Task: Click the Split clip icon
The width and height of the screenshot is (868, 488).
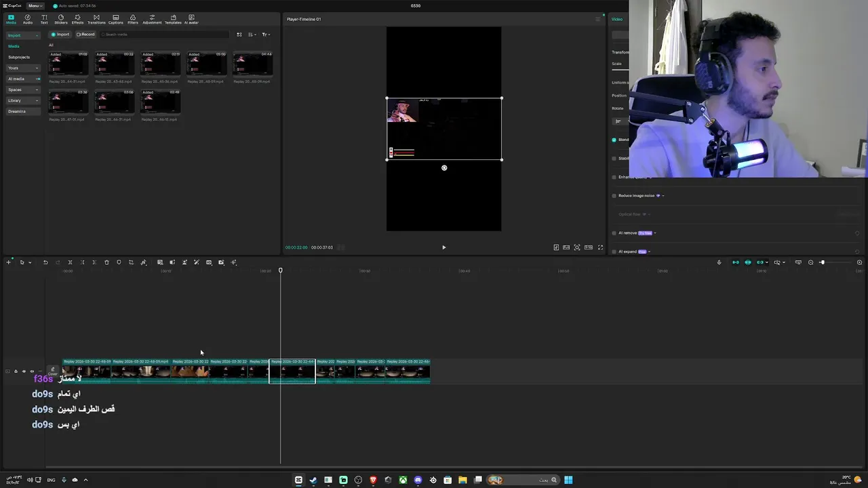Action: [x=70, y=262]
